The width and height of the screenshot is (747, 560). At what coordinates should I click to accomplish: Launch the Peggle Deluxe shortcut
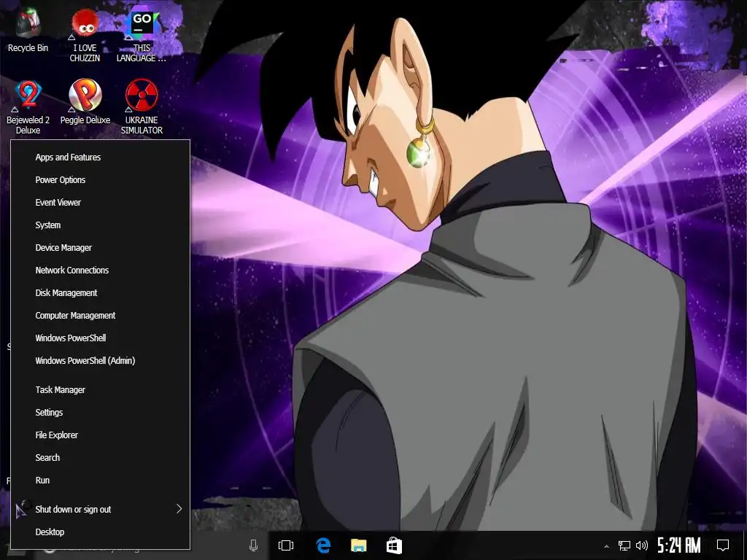[85, 101]
